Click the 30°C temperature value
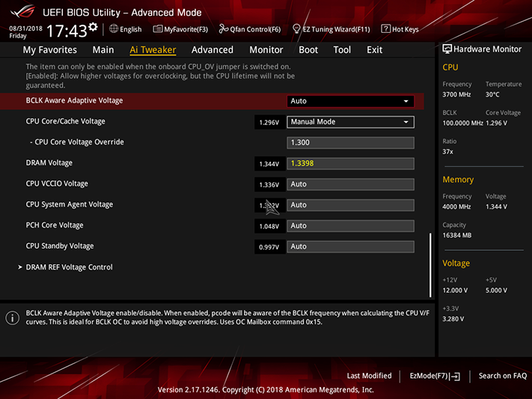This screenshot has width=532, height=399. tap(492, 94)
